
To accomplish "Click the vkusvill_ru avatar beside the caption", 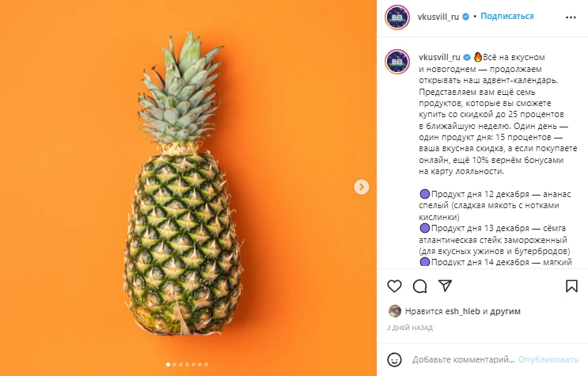I will (x=397, y=62).
